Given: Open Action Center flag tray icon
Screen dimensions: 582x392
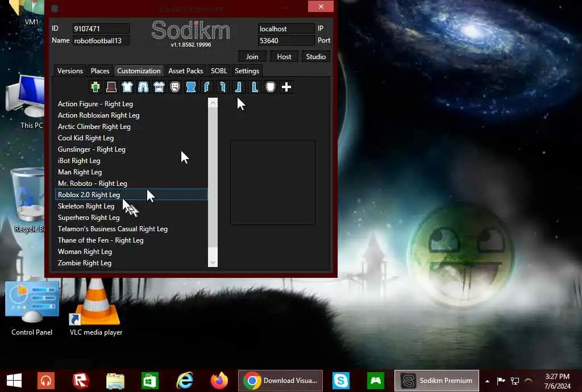Looking at the screenshot, I should pos(501,381).
